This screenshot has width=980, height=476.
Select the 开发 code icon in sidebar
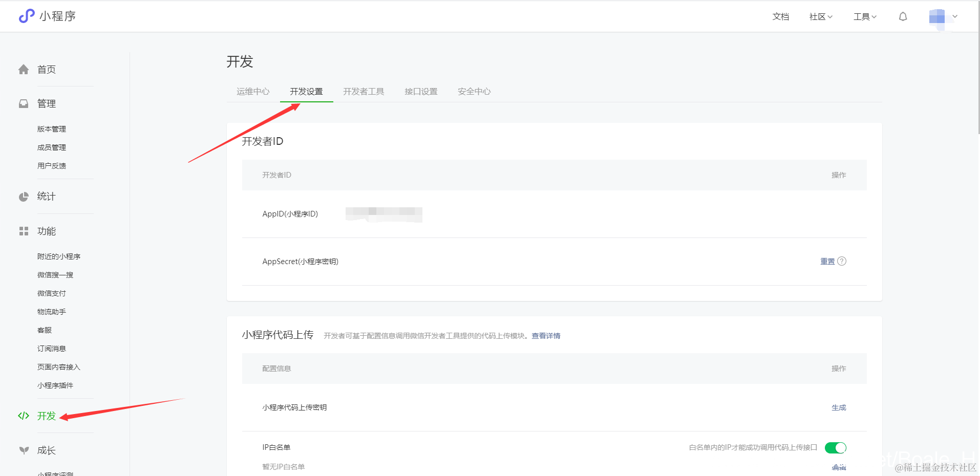pyautogui.click(x=23, y=416)
